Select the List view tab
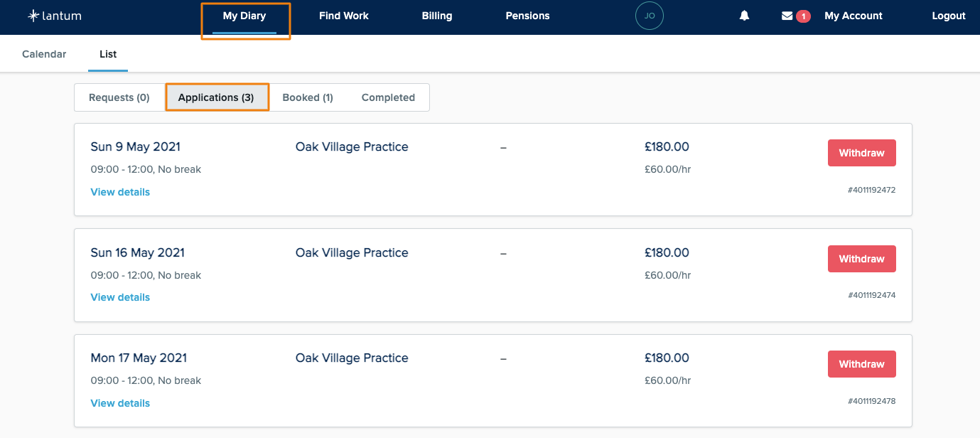The height and width of the screenshot is (438, 980). (x=108, y=54)
